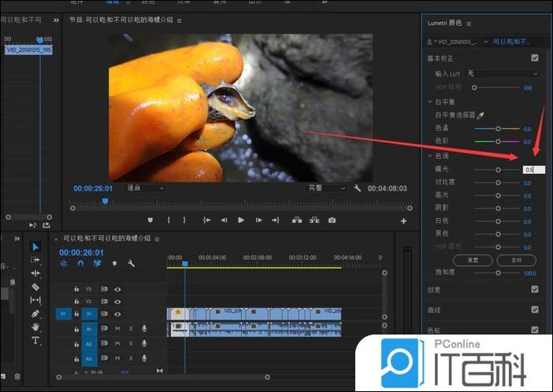Image resolution: width=553 pixels, height=392 pixels.
Task: Click the white balance eyedropper
Action: [480, 115]
